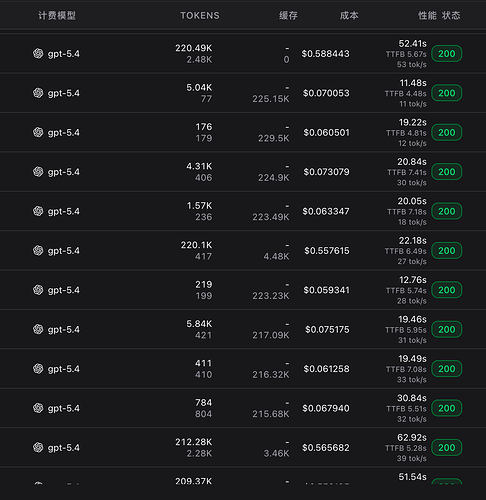This screenshot has height=500, width=486.
Task: Click the 200 status badge in the 52.41s row
Action: coord(447,54)
